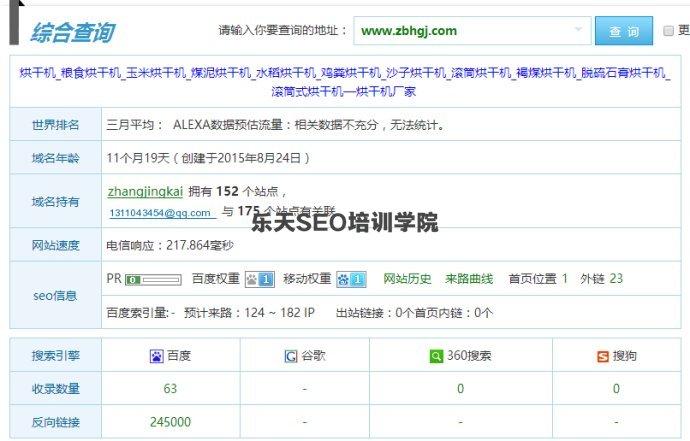Open the 网站历史 link
This screenshot has width=690, height=441.
point(407,279)
